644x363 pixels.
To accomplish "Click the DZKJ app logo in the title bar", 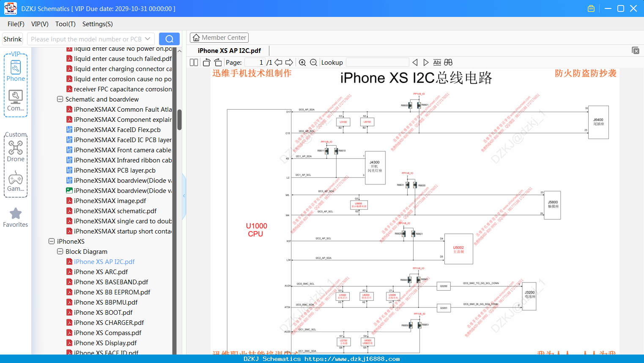I will (x=10, y=8).
